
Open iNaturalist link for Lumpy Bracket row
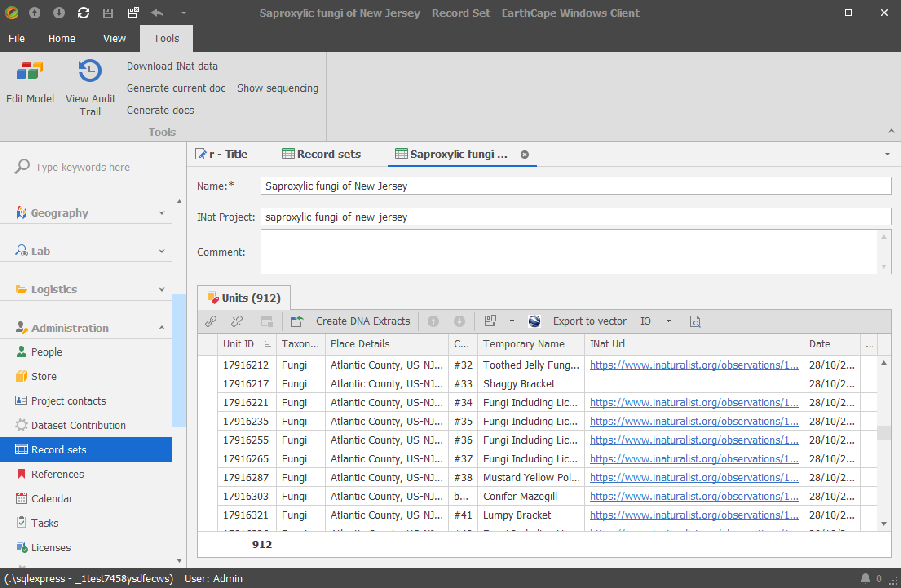[694, 515]
